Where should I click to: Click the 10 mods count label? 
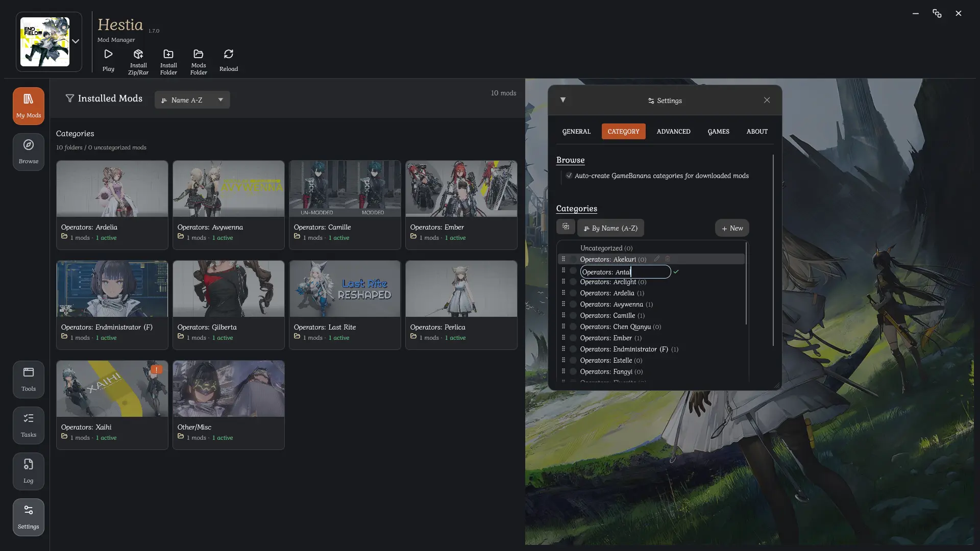(503, 93)
